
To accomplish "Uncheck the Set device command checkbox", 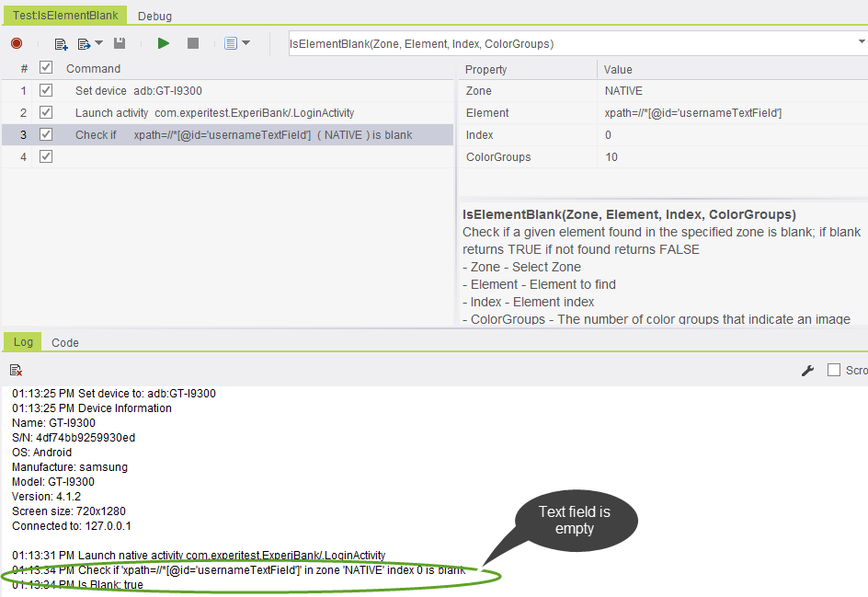I will click(x=46, y=90).
